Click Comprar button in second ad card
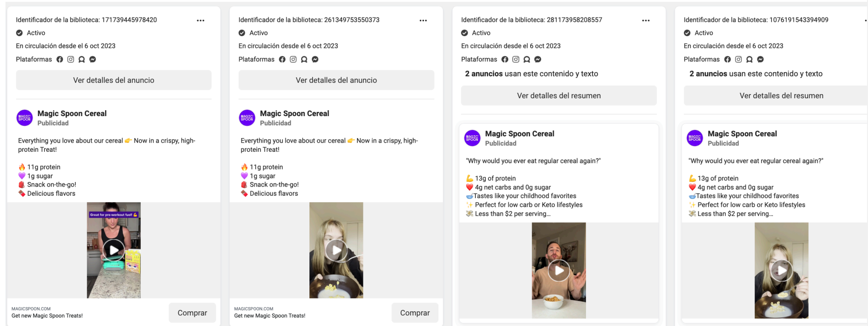This screenshot has width=868, height=326. tap(415, 313)
